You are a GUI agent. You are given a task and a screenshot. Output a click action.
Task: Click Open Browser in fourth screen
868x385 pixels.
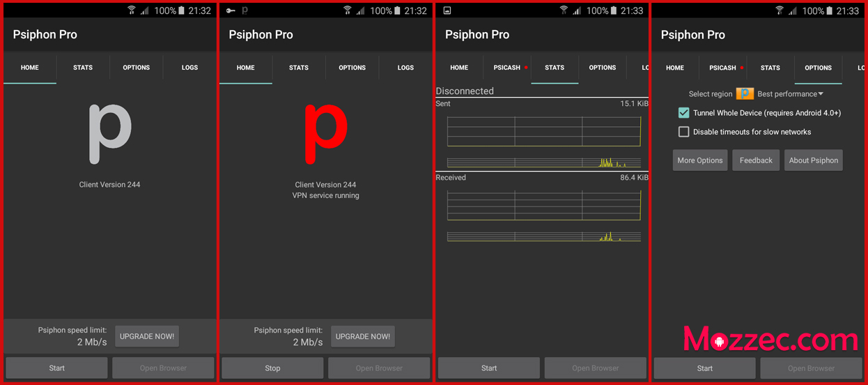[812, 368]
